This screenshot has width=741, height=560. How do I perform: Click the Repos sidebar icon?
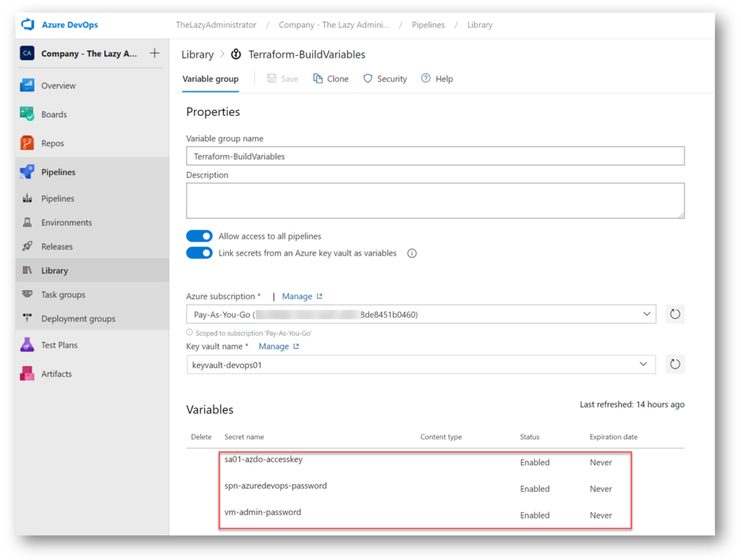pyautogui.click(x=27, y=143)
